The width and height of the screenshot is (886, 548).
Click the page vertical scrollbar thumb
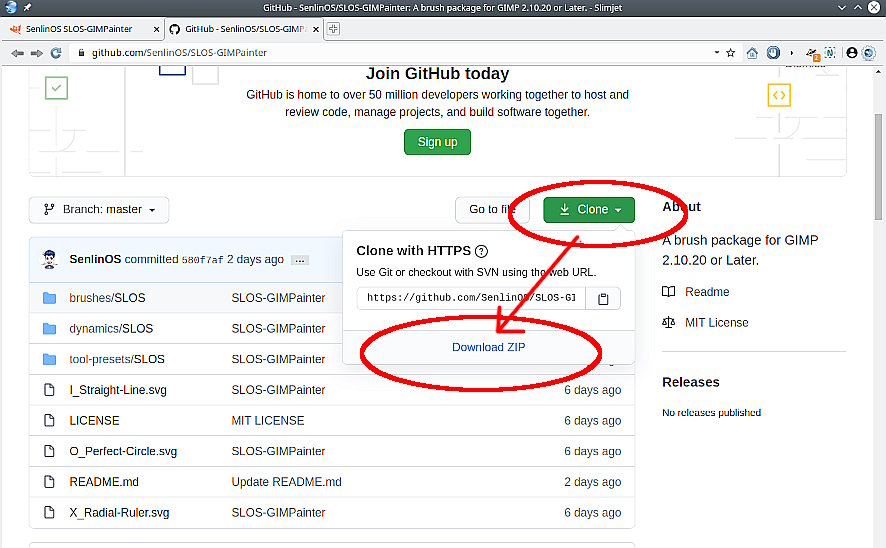click(878, 167)
